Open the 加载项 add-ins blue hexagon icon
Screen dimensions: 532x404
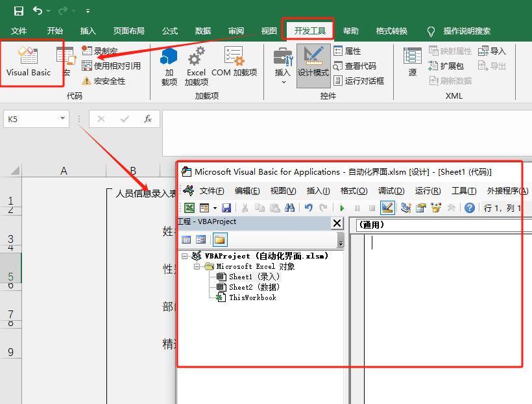169,66
